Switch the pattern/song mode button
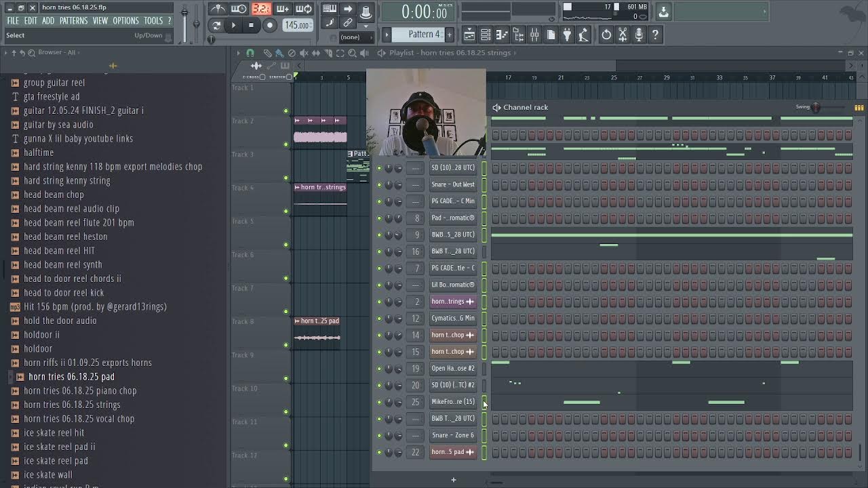868x488 pixels. [x=216, y=25]
